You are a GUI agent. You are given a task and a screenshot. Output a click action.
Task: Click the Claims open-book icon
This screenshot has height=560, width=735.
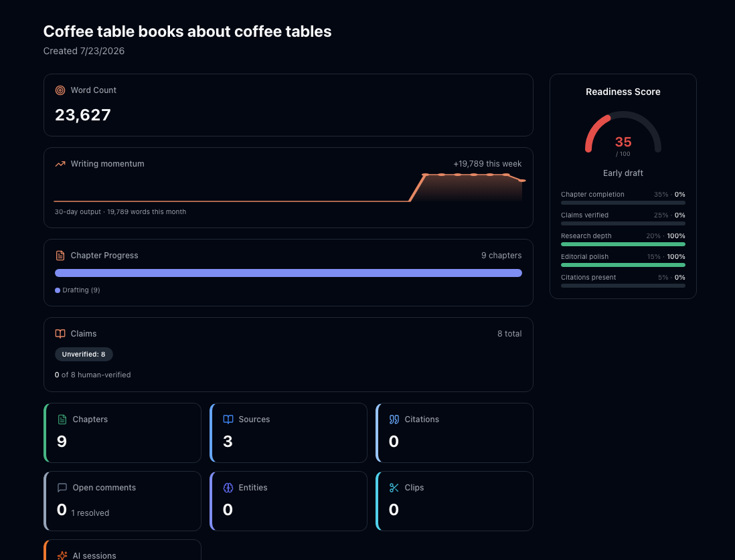pyautogui.click(x=60, y=334)
